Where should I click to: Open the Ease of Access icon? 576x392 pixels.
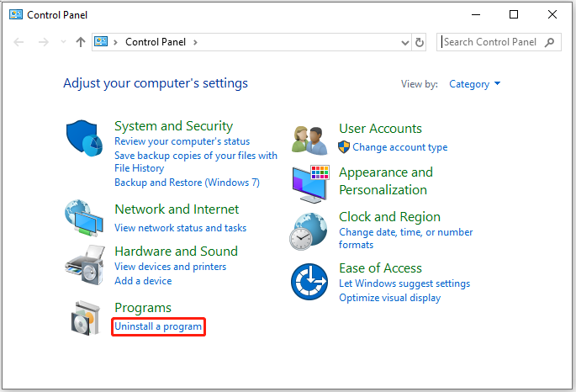[x=309, y=282]
